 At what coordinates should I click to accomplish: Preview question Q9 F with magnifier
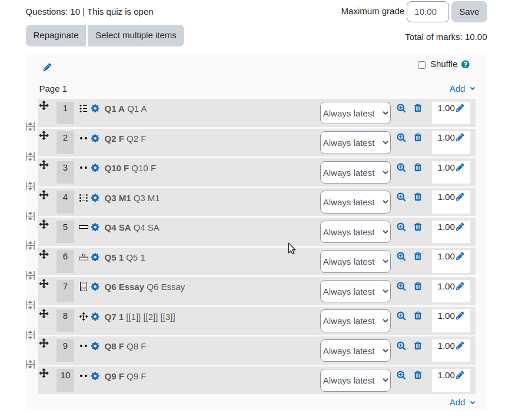(x=401, y=376)
